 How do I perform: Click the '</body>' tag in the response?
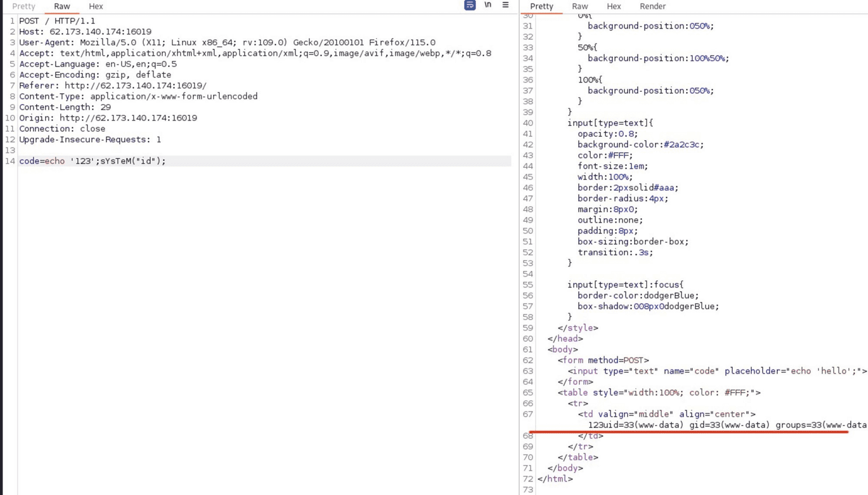[x=565, y=468]
